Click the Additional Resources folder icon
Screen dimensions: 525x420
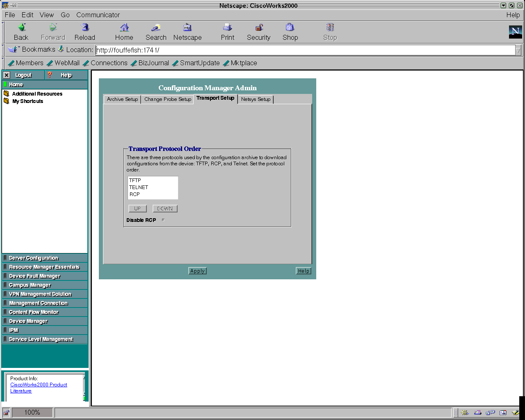point(6,94)
